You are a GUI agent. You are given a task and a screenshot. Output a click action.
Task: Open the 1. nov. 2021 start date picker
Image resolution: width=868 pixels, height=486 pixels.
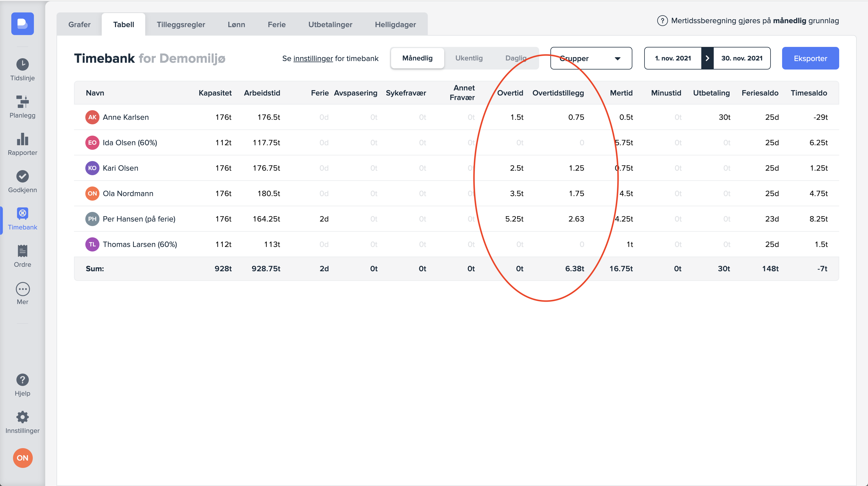672,58
